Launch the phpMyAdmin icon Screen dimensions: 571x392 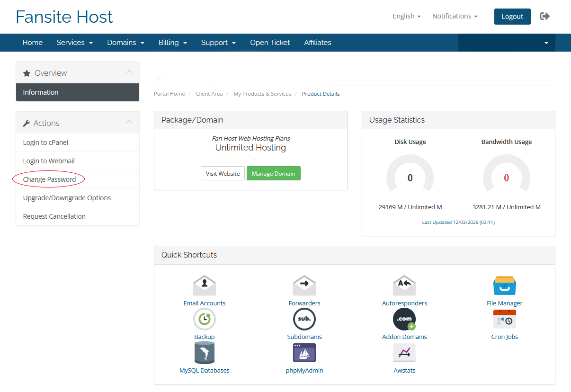pos(304,353)
